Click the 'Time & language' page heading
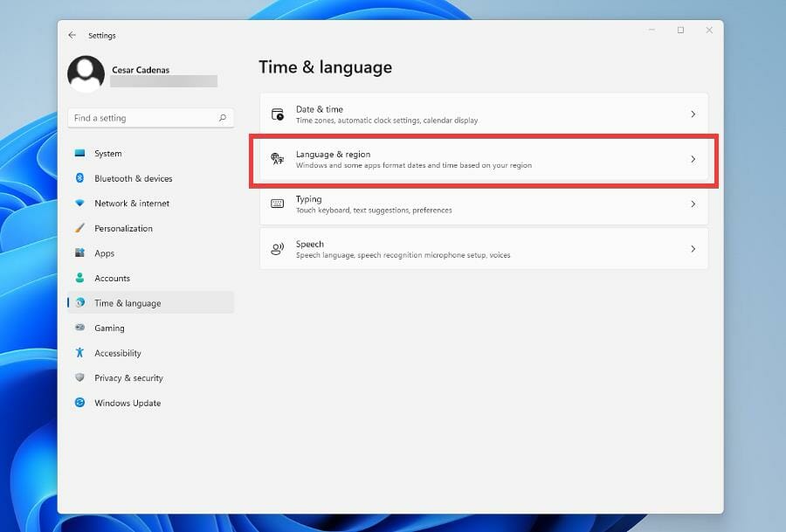 tap(326, 67)
